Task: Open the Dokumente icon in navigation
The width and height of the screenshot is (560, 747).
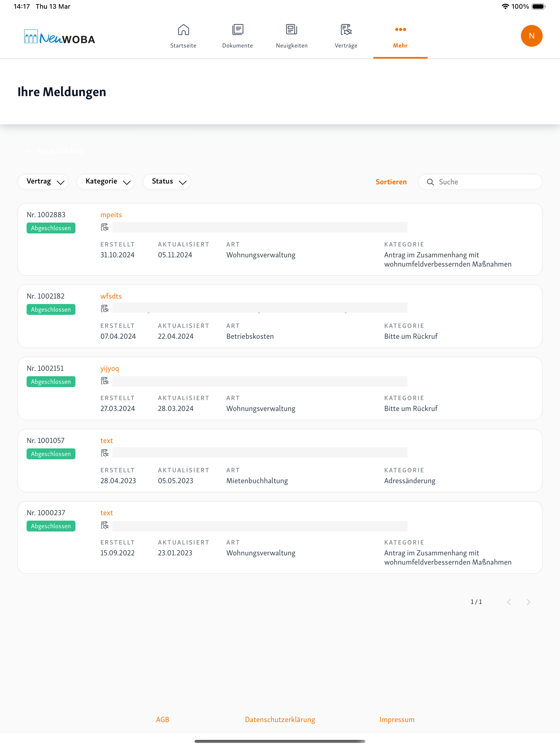Action: point(238,30)
